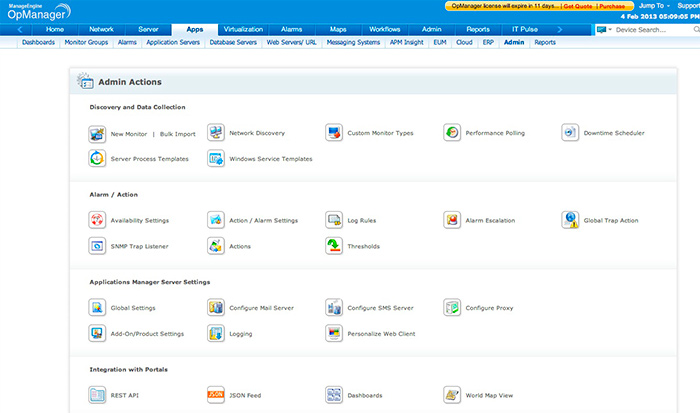700x413 pixels.
Task: Open the Network tab
Action: 101,29
